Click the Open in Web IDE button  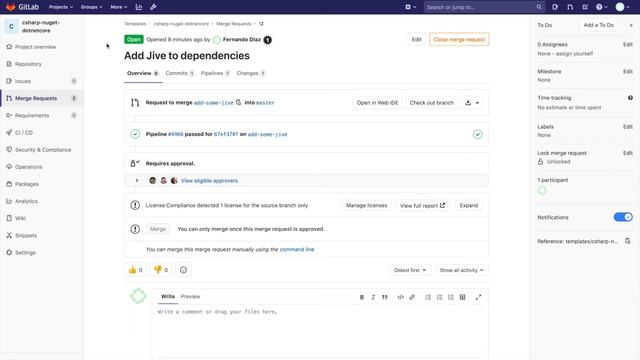[x=377, y=103]
